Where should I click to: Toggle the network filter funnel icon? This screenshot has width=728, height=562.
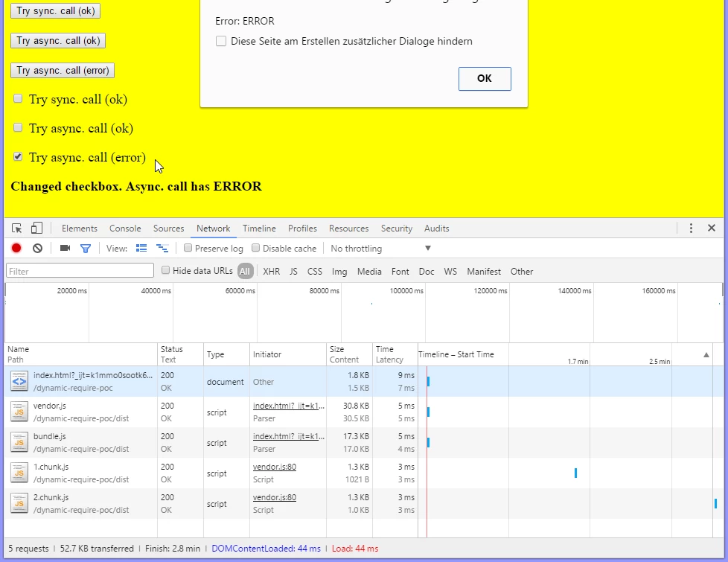pyautogui.click(x=86, y=248)
